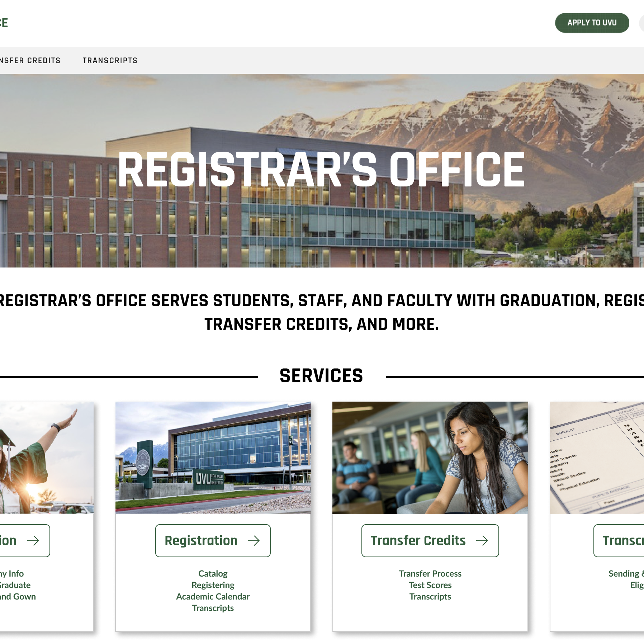Click the Apply to UVU button
The image size is (644, 644).
coord(592,23)
